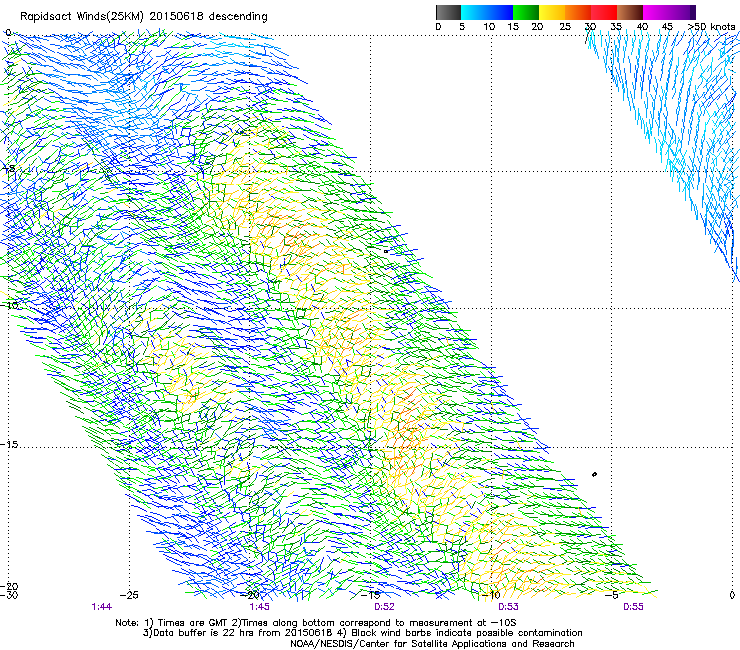
Task: Click the purple time label "1:44"
Action: tap(101, 607)
